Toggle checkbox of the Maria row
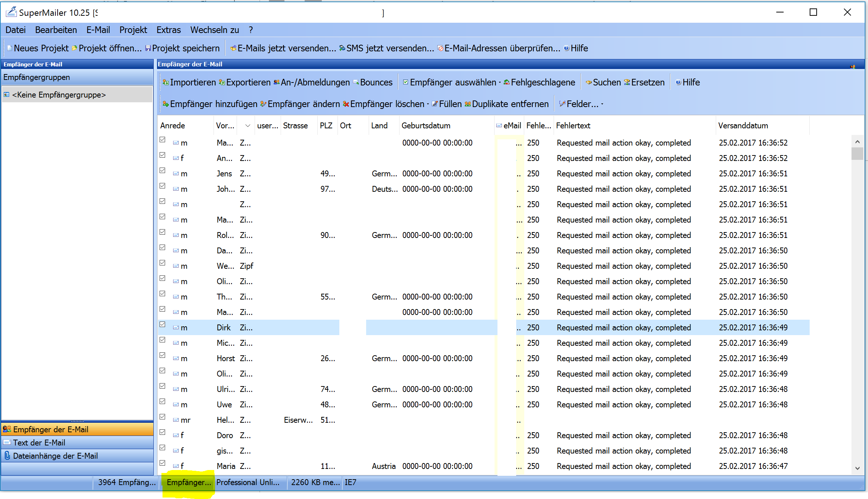The width and height of the screenshot is (868, 499). (163, 463)
